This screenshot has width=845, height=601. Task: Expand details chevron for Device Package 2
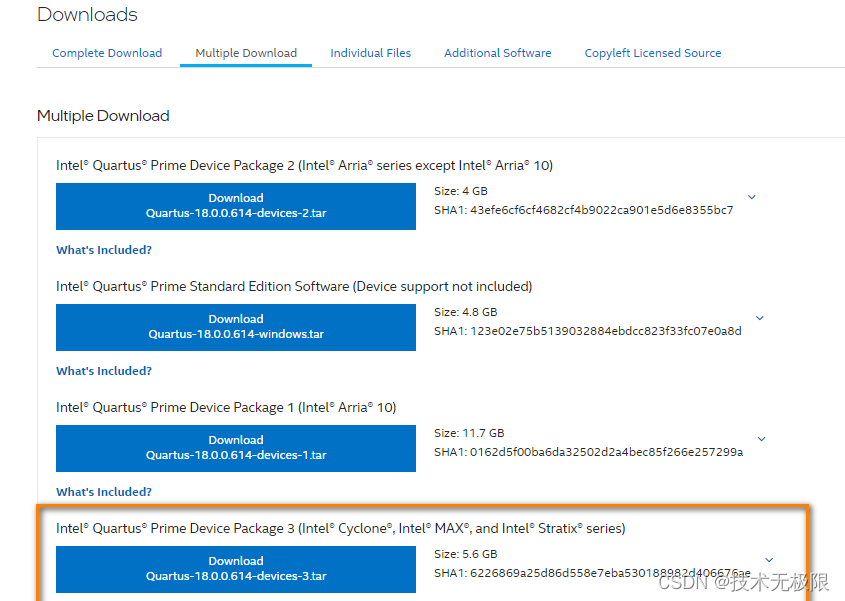tap(752, 197)
